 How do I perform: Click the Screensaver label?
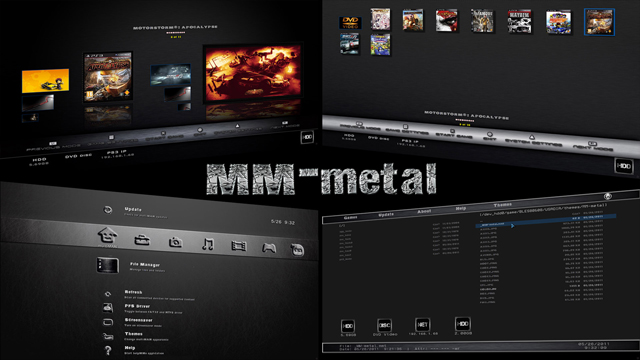(x=138, y=320)
